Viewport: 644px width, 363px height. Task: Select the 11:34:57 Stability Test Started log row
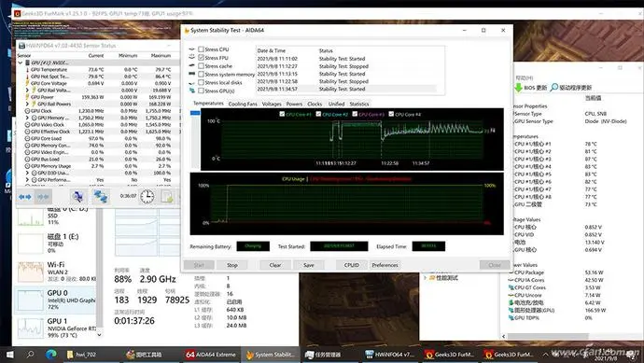(x=346, y=89)
